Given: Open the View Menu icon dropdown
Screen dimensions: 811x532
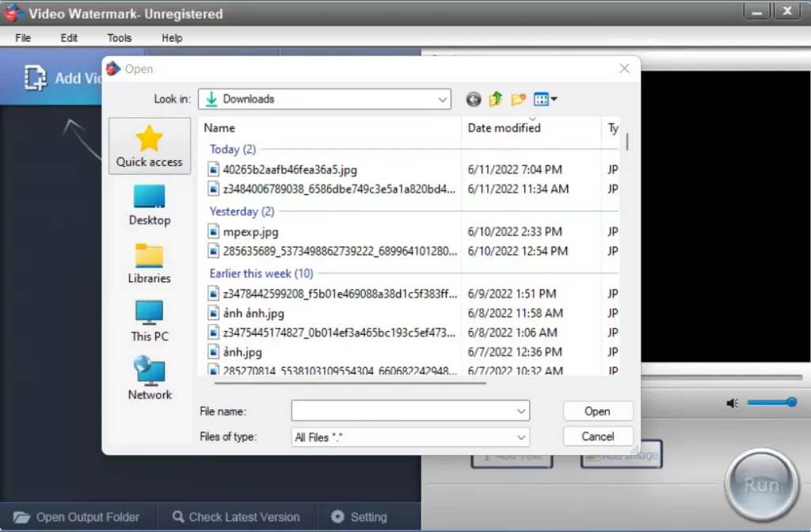Looking at the screenshot, I should [x=546, y=99].
